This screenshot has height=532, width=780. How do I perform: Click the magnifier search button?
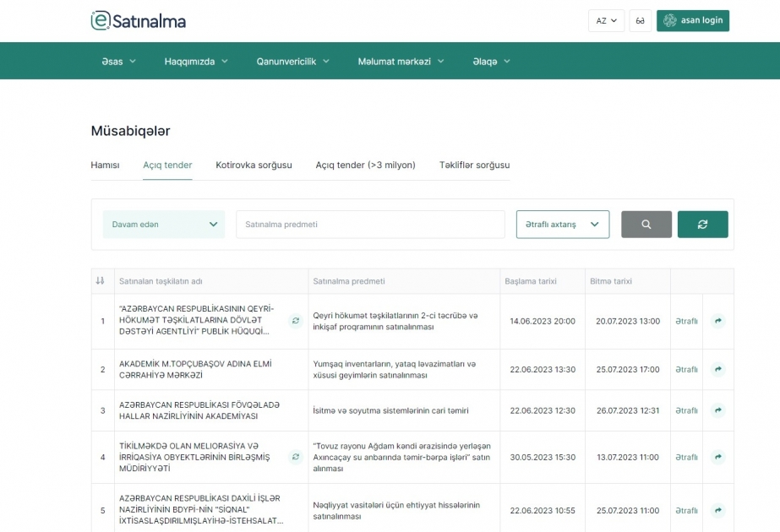[646, 225]
